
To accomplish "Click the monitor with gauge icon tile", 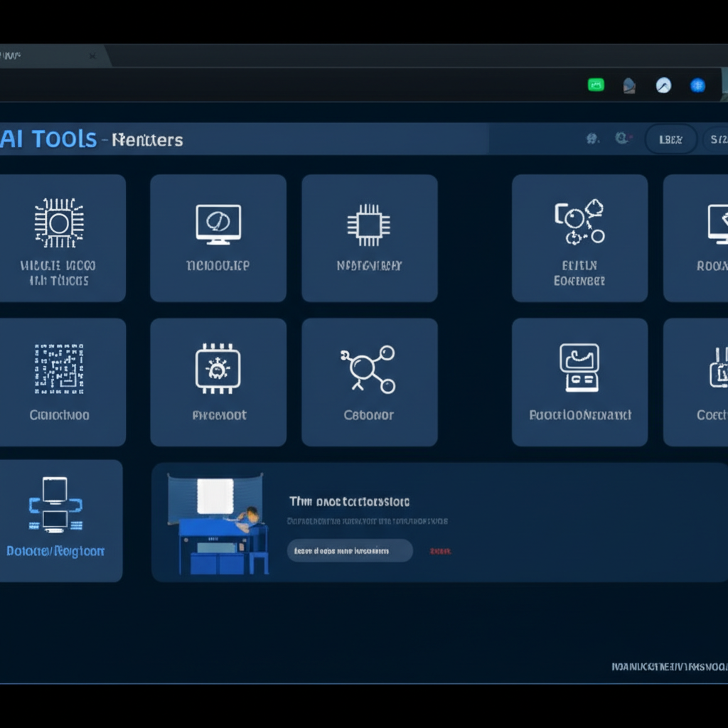I will pos(218,238).
